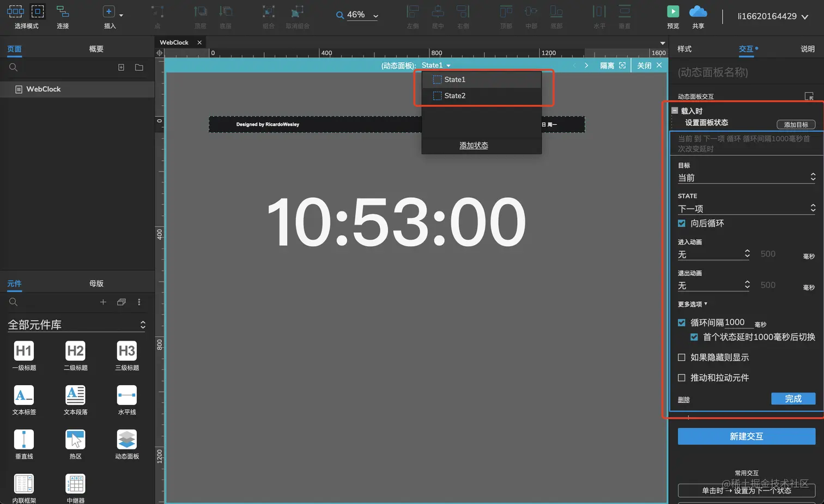Click the add page icon in pages panel
Viewport: 824px width, 504px height.
[x=121, y=67]
